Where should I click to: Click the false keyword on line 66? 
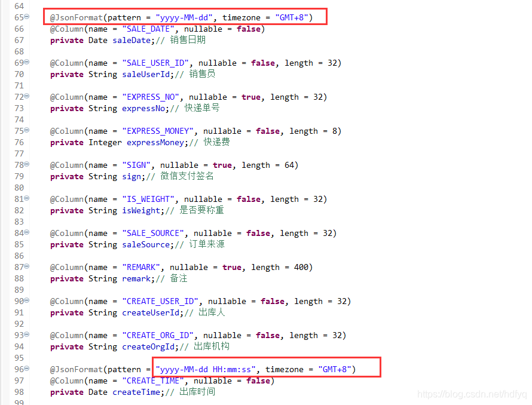249,29
